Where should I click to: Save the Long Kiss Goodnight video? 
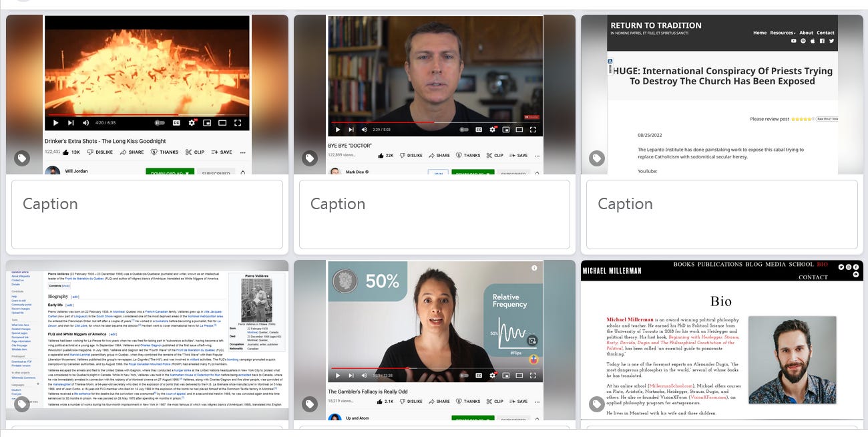tap(222, 152)
